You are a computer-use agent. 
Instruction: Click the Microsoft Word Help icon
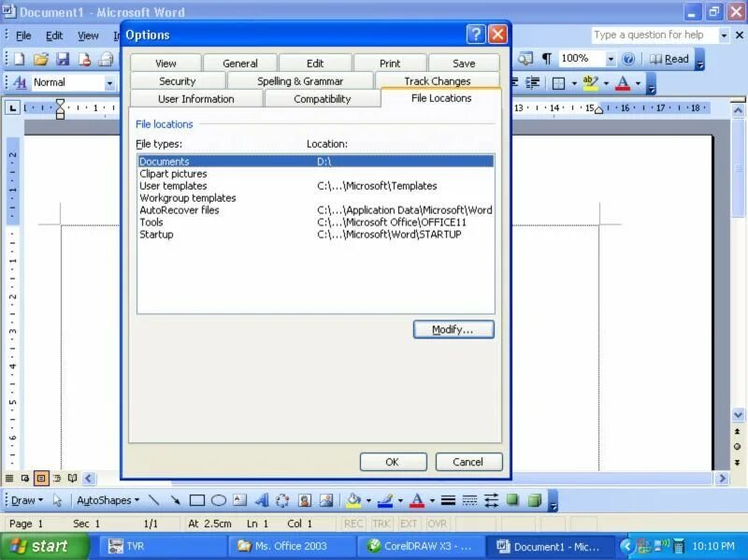click(628, 59)
